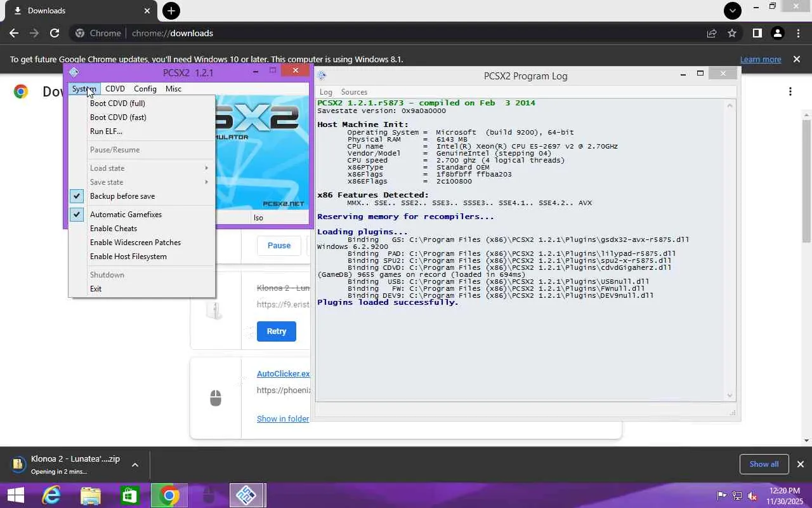812x508 pixels.
Task: Open a new Chrome tab
Action: (171, 11)
